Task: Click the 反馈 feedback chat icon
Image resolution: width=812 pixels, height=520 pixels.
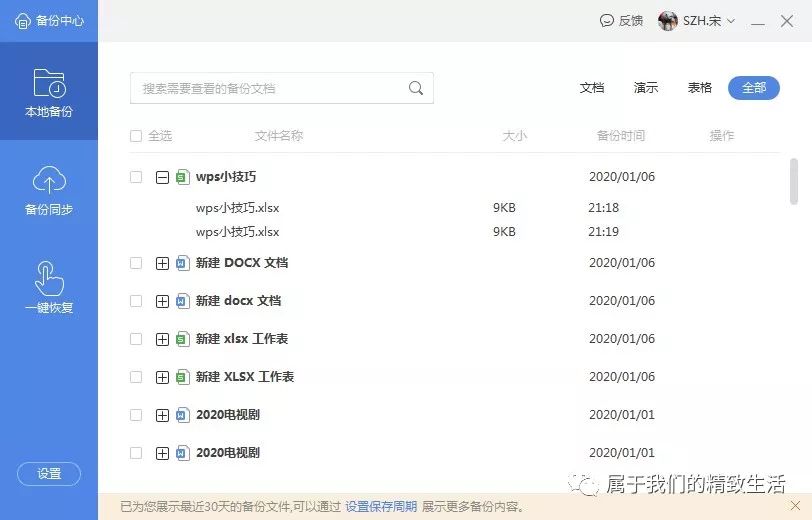Action: coord(606,21)
